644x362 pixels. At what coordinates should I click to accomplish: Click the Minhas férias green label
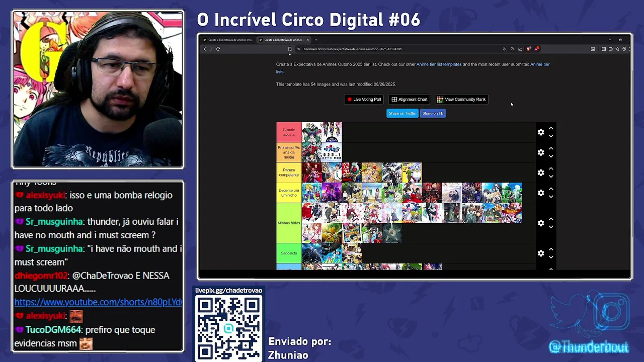289,223
